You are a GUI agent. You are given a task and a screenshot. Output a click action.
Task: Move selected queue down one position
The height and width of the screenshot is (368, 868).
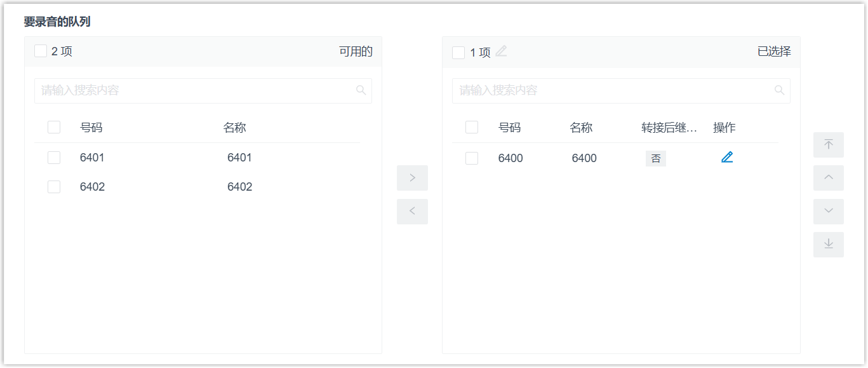pyautogui.click(x=829, y=212)
